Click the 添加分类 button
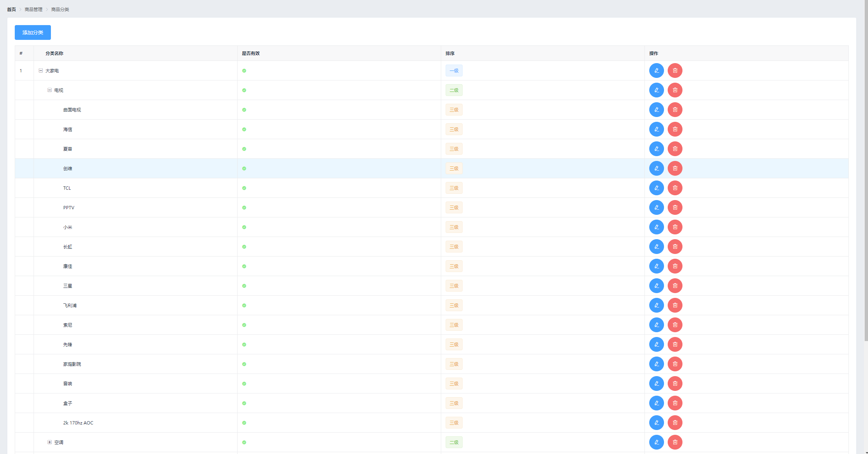Screen dimensions: 868x454 [x=33, y=32]
